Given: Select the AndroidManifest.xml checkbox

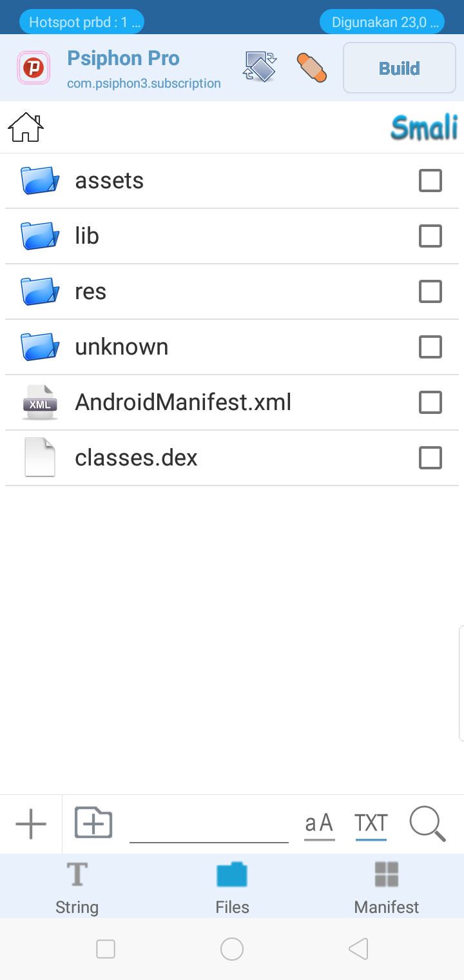Looking at the screenshot, I should 430,403.
